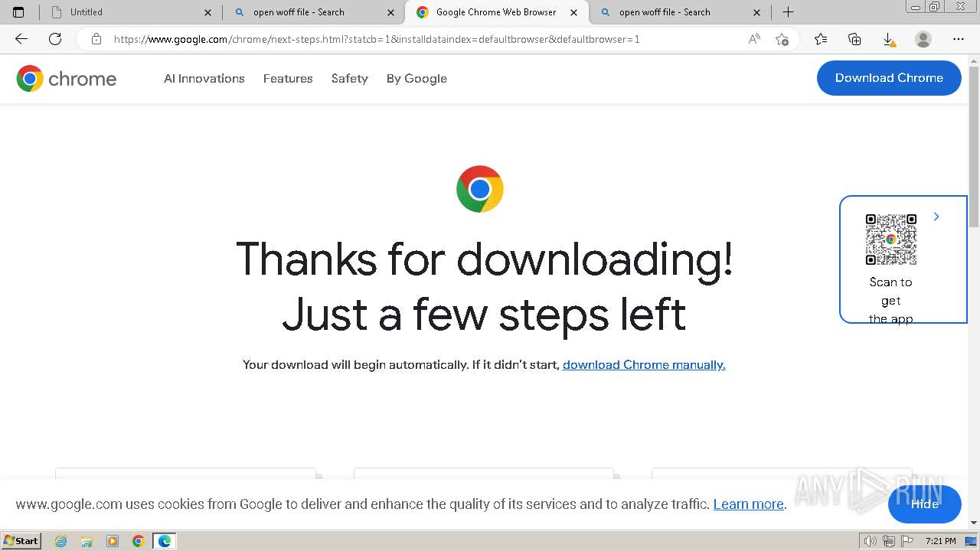View site information via the lock icon

[x=96, y=39]
